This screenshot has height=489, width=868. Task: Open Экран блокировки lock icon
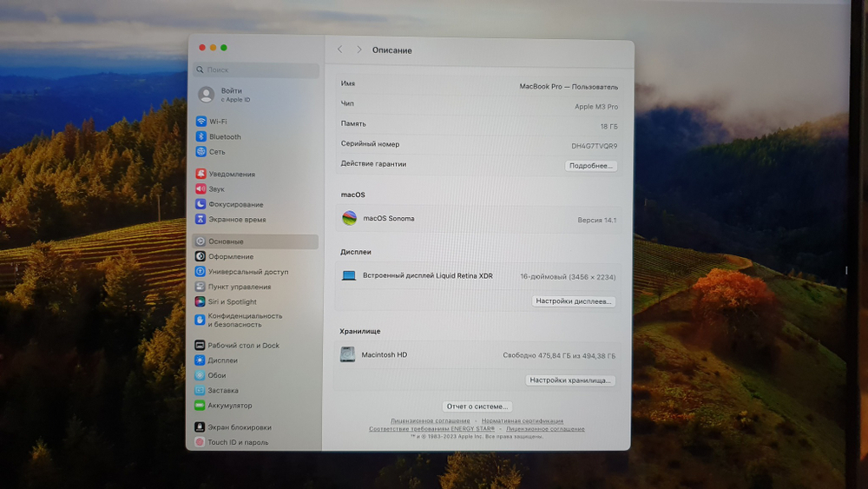pos(200,427)
